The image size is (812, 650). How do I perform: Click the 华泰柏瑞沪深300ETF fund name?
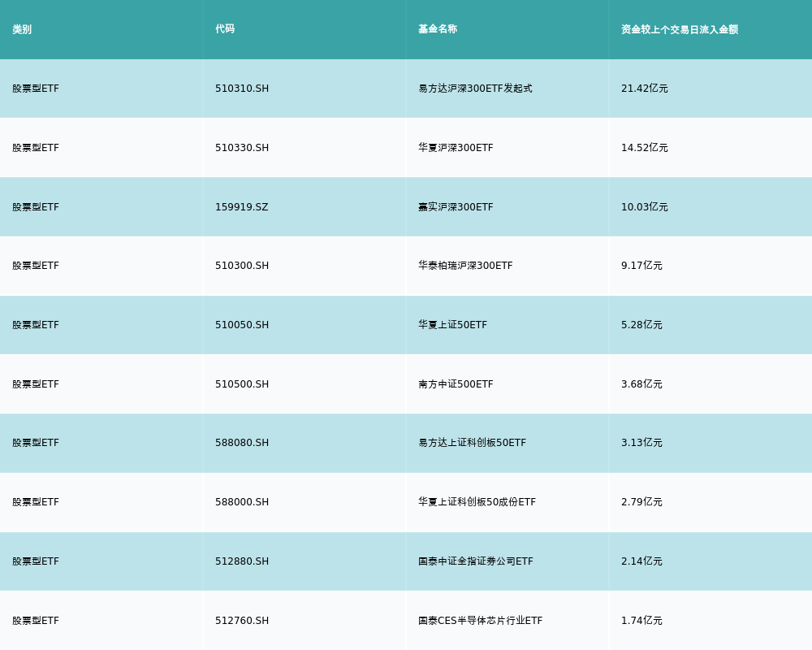click(465, 266)
